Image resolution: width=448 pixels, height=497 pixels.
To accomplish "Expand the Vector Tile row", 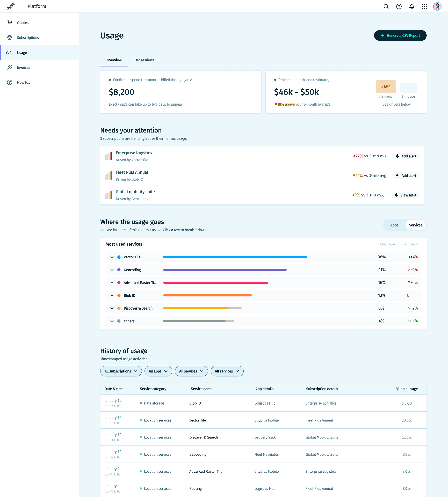I will tap(112, 257).
